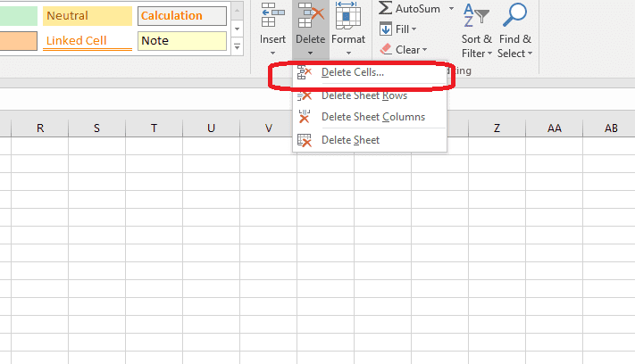Open the Sort & Filter tool
Image resolution: width=635 pixels, height=364 pixels.
(475, 16)
